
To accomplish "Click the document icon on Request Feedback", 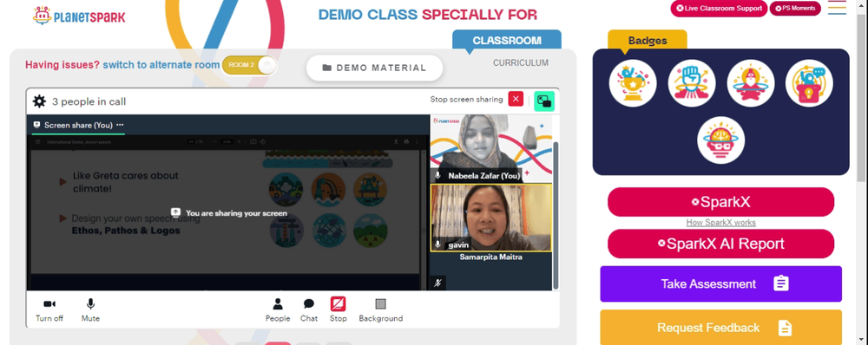I will click(785, 328).
